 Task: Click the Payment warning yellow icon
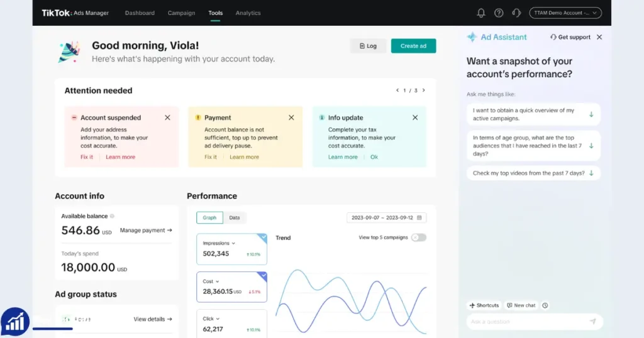pos(198,117)
